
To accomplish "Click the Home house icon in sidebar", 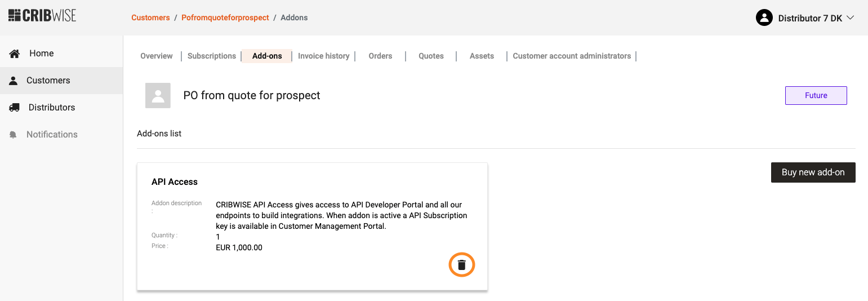I will click(x=15, y=54).
